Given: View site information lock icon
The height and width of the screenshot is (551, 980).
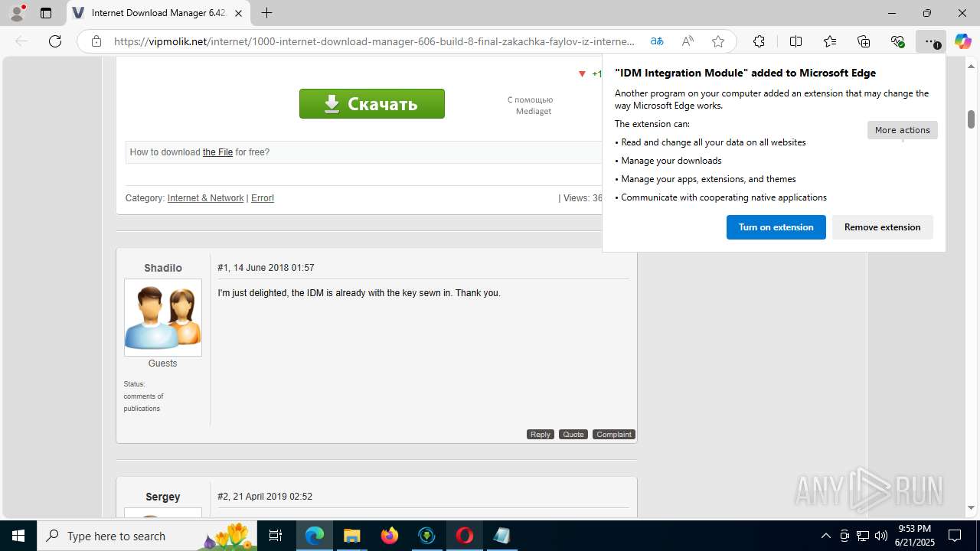Looking at the screenshot, I should (96, 41).
